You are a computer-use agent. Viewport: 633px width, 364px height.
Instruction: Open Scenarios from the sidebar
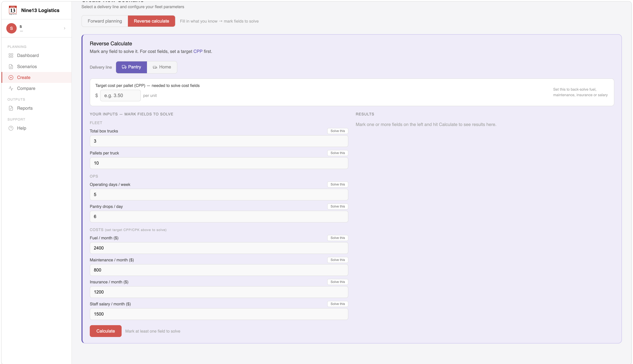pyautogui.click(x=36, y=67)
